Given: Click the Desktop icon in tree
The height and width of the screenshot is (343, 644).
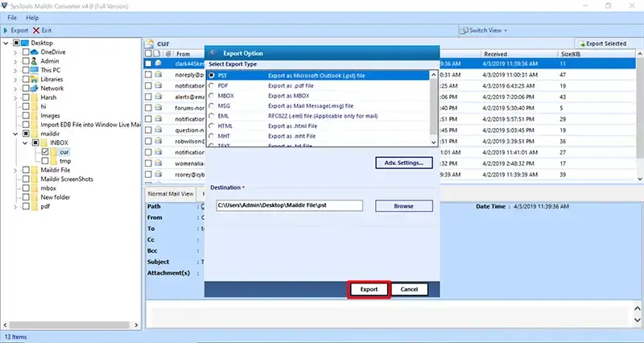Looking at the screenshot, I should point(25,43).
